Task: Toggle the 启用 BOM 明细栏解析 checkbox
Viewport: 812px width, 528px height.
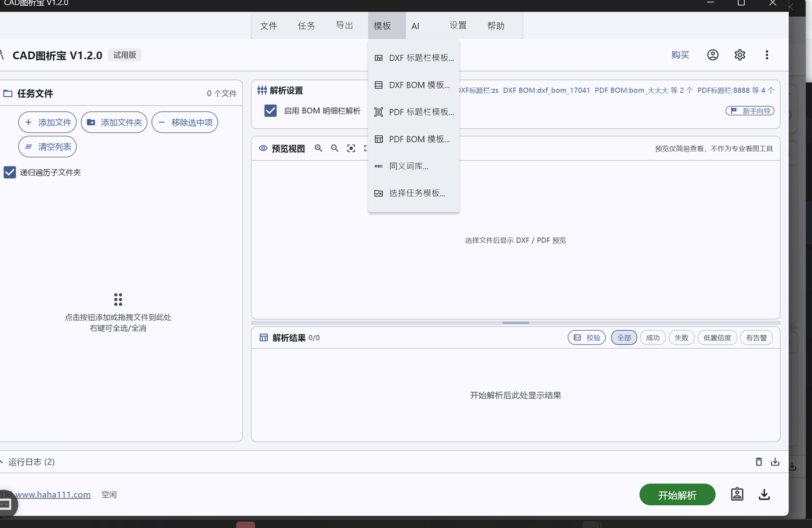Action: pos(270,111)
